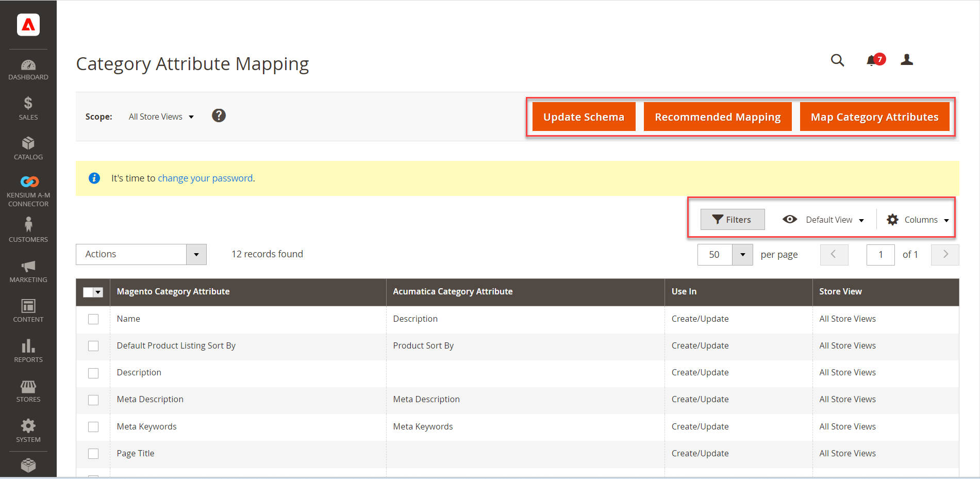
Task: Open the admin account icon
Action: [x=907, y=60]
